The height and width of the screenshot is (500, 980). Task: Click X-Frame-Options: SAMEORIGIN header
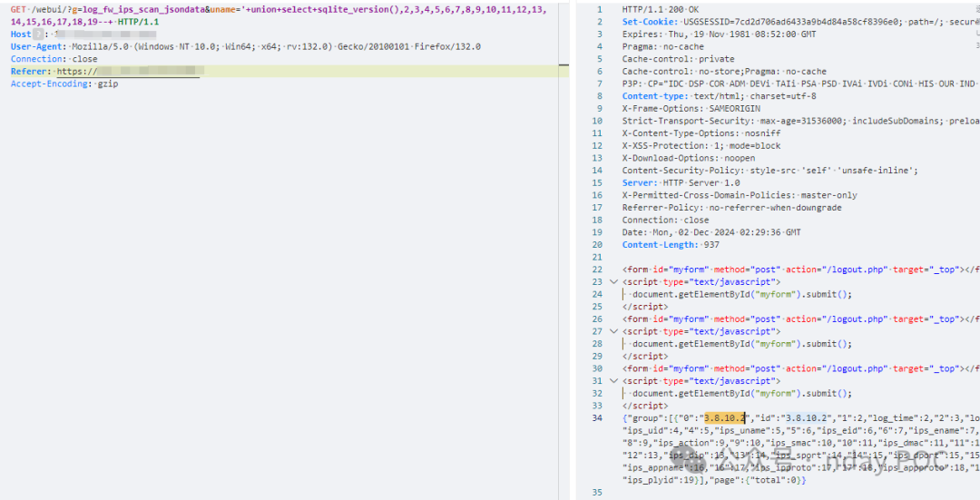coord(691,109)
